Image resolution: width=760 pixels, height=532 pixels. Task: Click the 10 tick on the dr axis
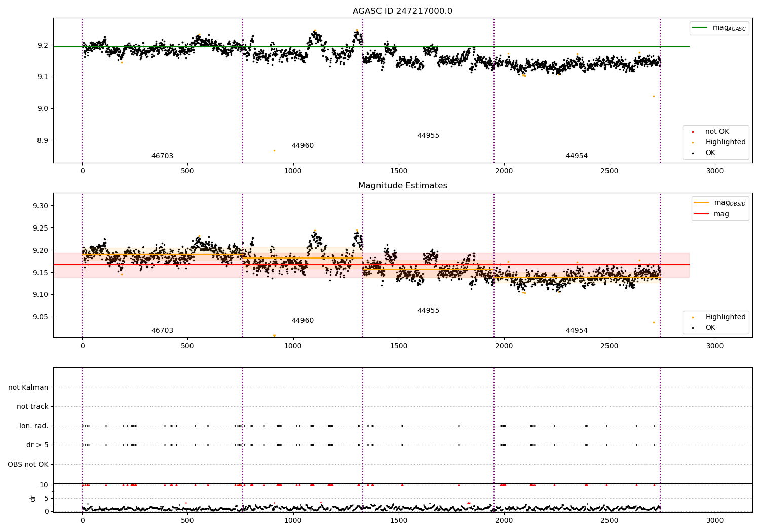point(44,485)
